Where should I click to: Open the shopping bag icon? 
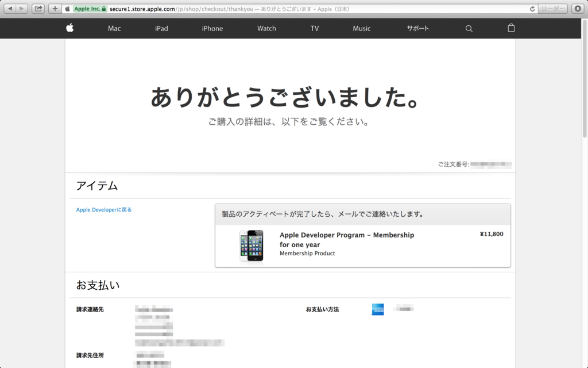(x=511, y=28)
